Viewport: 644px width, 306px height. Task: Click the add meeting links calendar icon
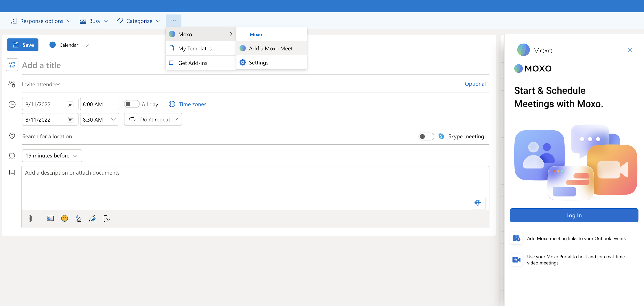pyautogui.click(x=516, y=238)
